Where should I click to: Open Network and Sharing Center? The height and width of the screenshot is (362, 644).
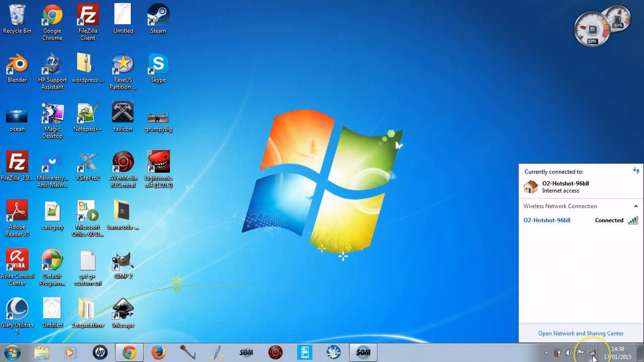(581, 333)
